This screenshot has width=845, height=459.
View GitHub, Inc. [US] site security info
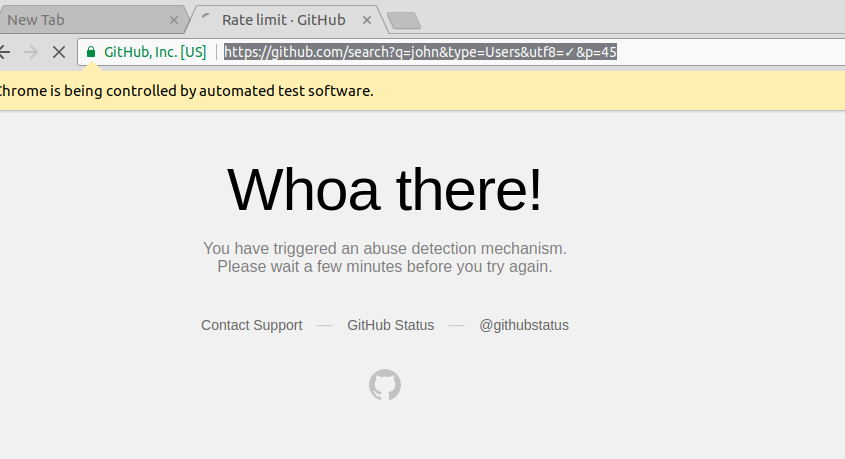[146, 52]
